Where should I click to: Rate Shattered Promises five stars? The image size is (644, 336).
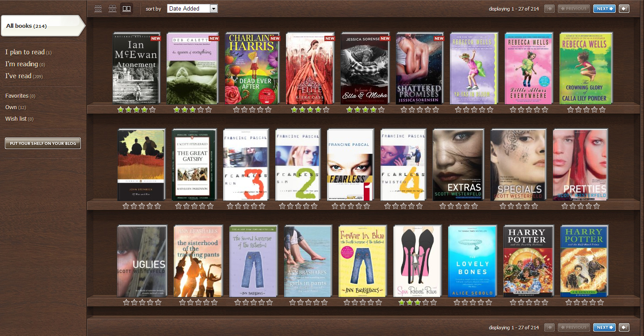click(x=436, y=110)
